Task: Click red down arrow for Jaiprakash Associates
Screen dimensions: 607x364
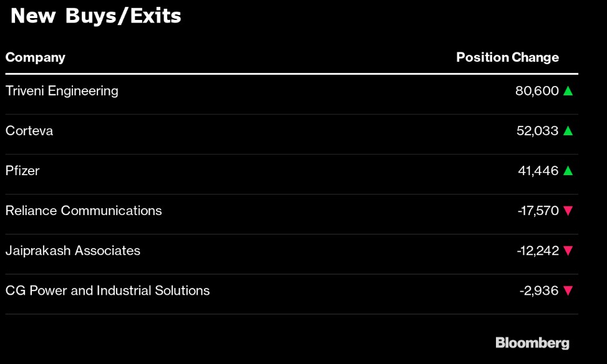Action: pos(568,251)
